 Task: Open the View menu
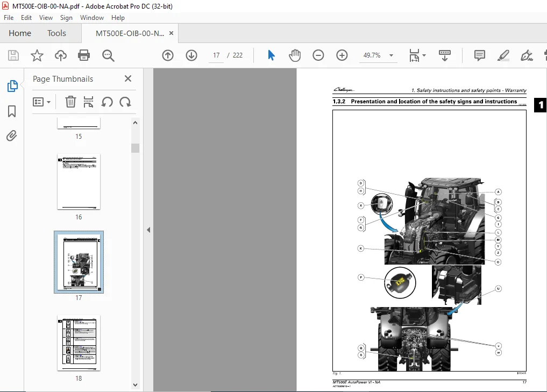coord(46,18)
